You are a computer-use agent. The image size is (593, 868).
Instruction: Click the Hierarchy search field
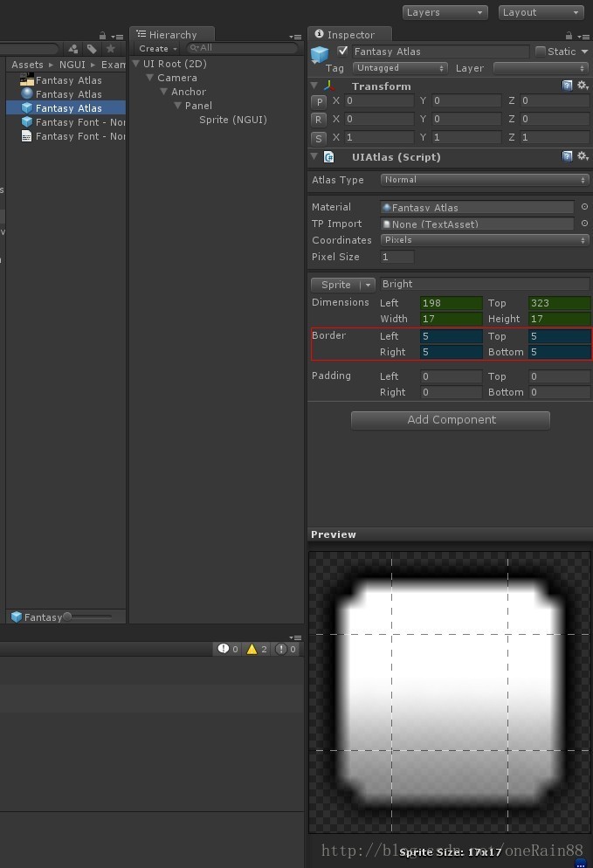(x=242, y=48)
